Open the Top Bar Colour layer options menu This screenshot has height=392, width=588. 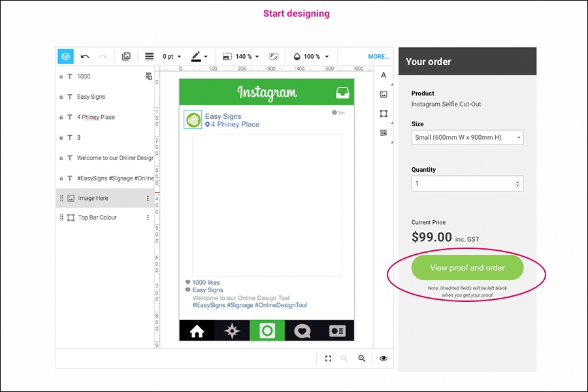[x=148, y=218]
